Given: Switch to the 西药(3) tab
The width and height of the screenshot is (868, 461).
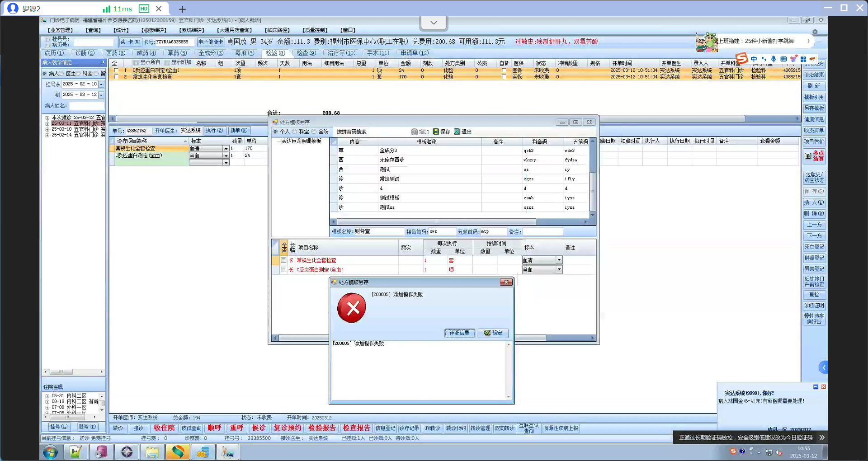Looking at the screenshot, I should (x=115, y=53).
